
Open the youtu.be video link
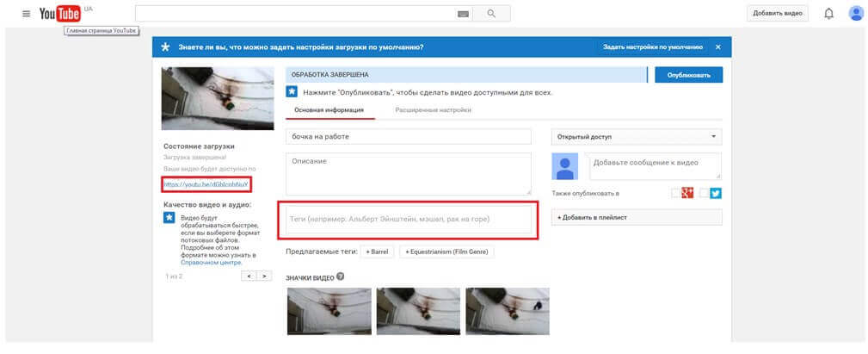206,184
